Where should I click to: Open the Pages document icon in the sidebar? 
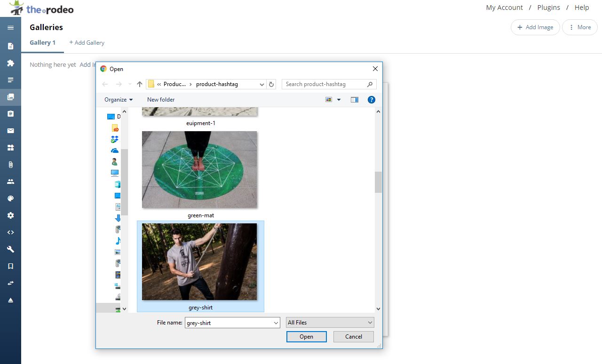pyautogui.click(x=10, y=46)
